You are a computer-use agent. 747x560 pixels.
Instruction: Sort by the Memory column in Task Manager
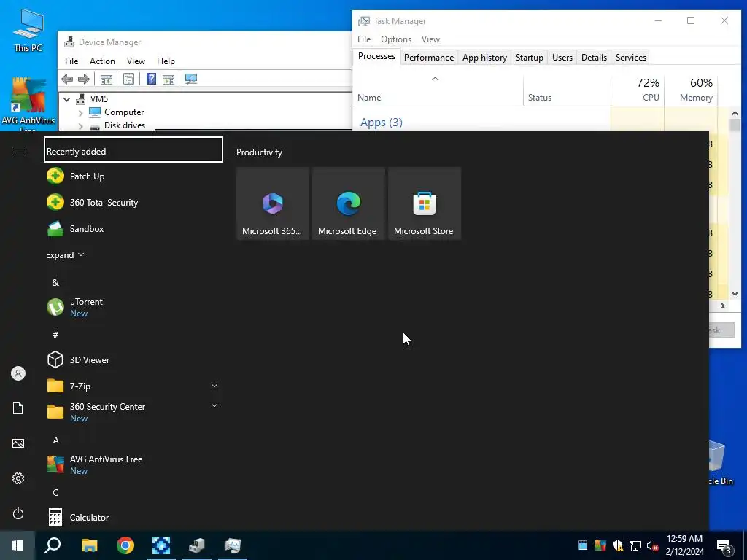(x=692, y=90)
